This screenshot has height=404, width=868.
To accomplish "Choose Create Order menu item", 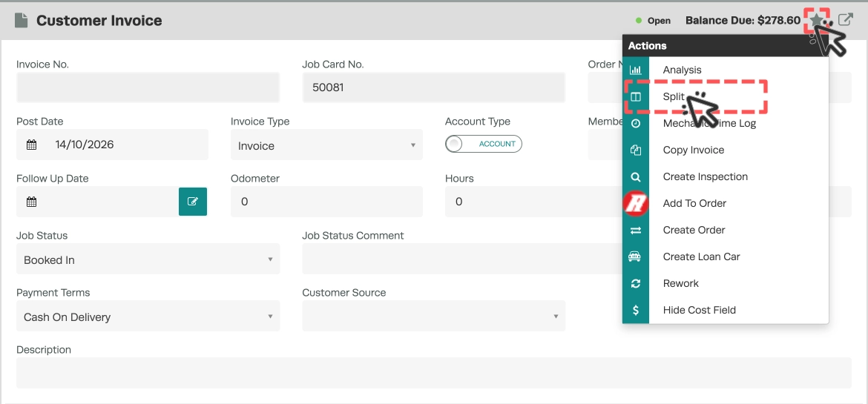I will [x=694, y=231].
